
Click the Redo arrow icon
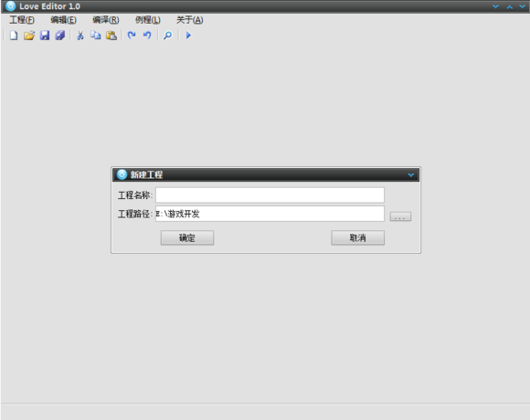point(132,35)
